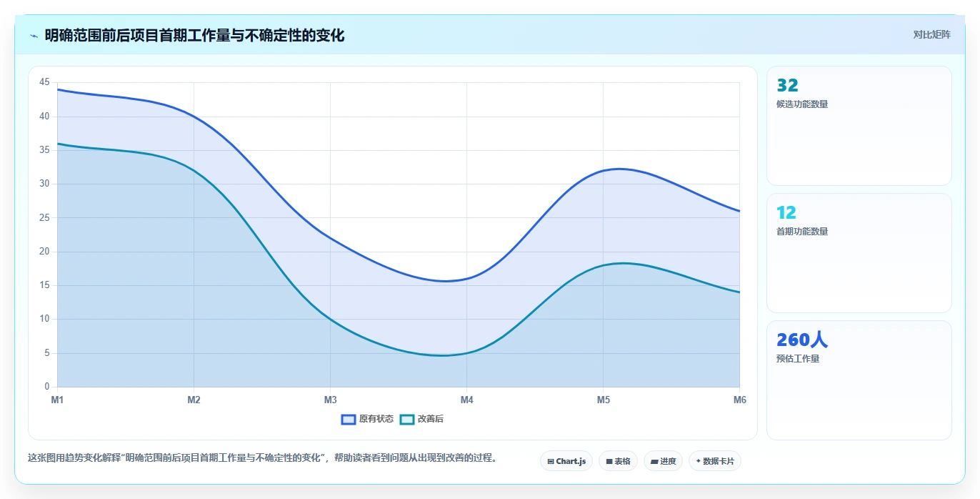The height and width of the screenshot is (499, 980).
Task: Select the Chart.js tag
Action: click(566, 461)
